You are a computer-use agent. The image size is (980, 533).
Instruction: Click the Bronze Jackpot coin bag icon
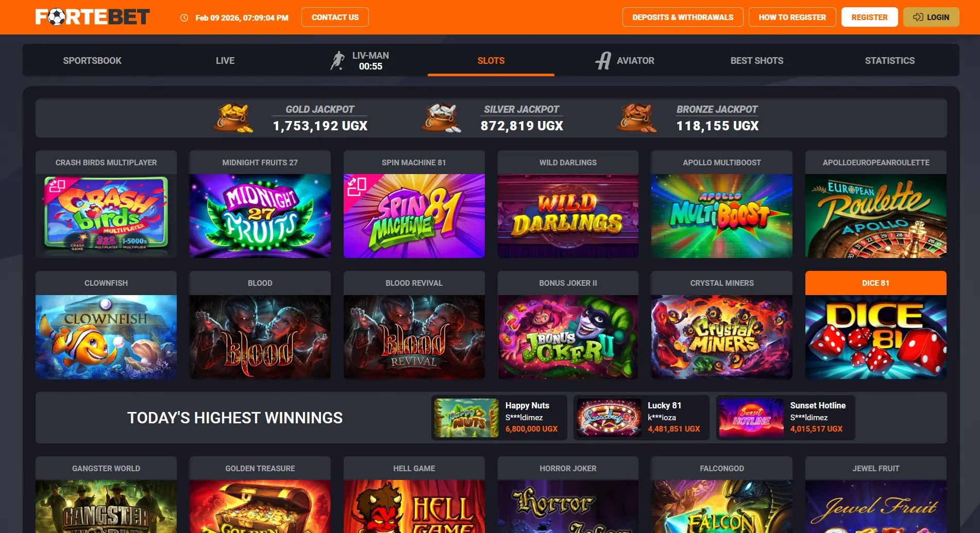637,118
